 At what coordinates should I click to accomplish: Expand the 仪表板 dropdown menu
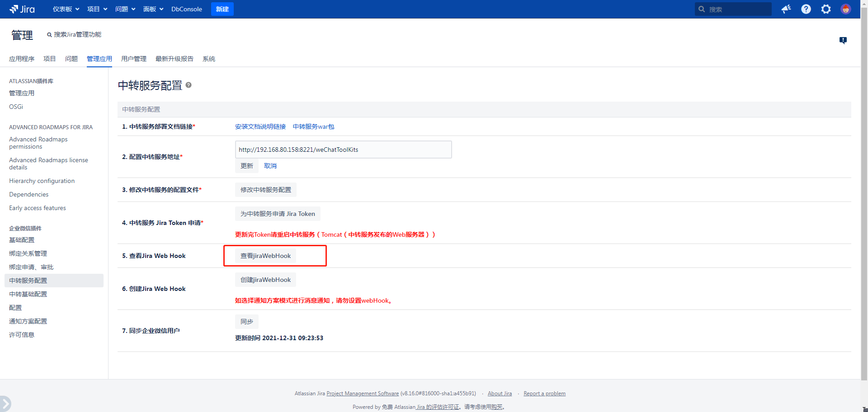(x=66, y=9)
